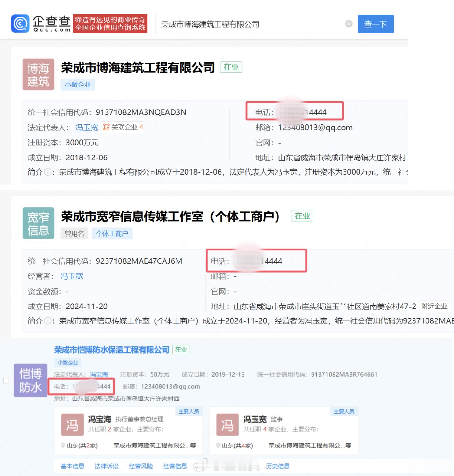
Task: Click the 小微企业 tag under 博海建筑工程
Action: point(77,85)
